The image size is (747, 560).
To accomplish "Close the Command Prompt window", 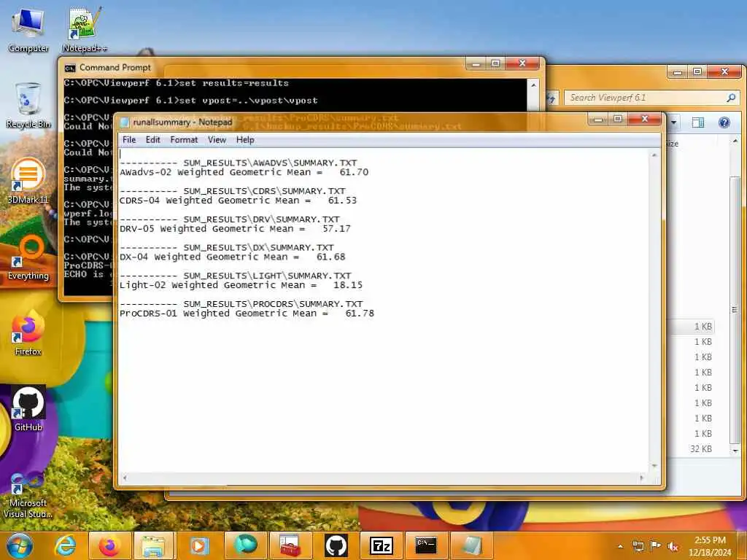I will (522, 63).
